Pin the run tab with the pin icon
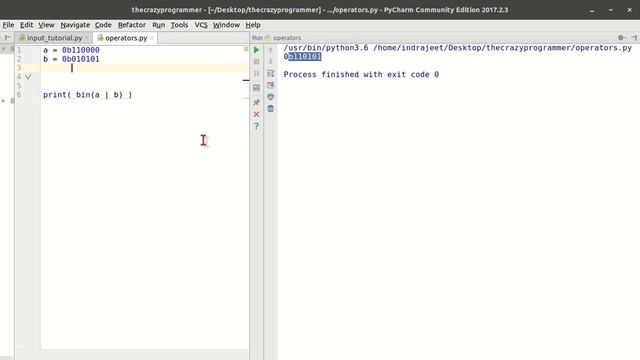Screen dimensions: 640x360 [256, 102]
